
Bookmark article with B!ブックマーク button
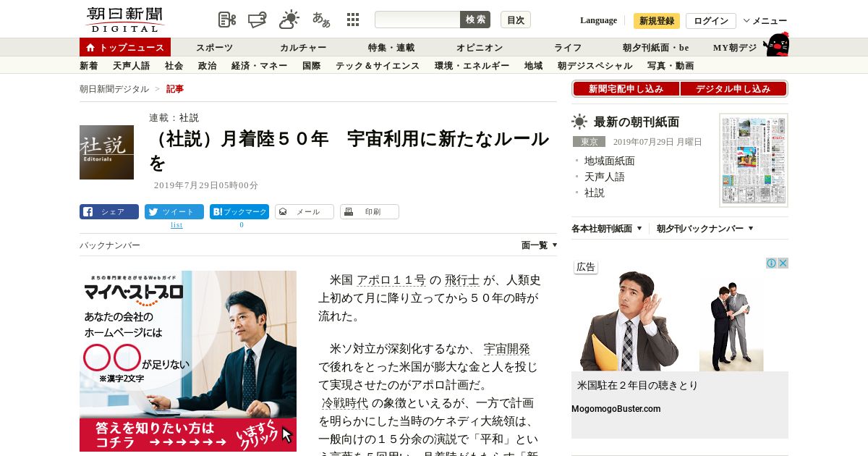click(x=239, y=212)
